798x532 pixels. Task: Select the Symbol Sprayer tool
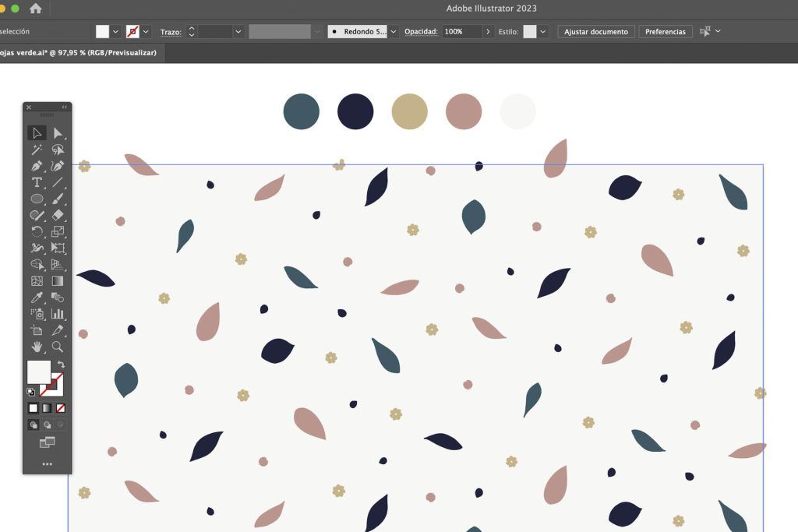pos(37,314)
